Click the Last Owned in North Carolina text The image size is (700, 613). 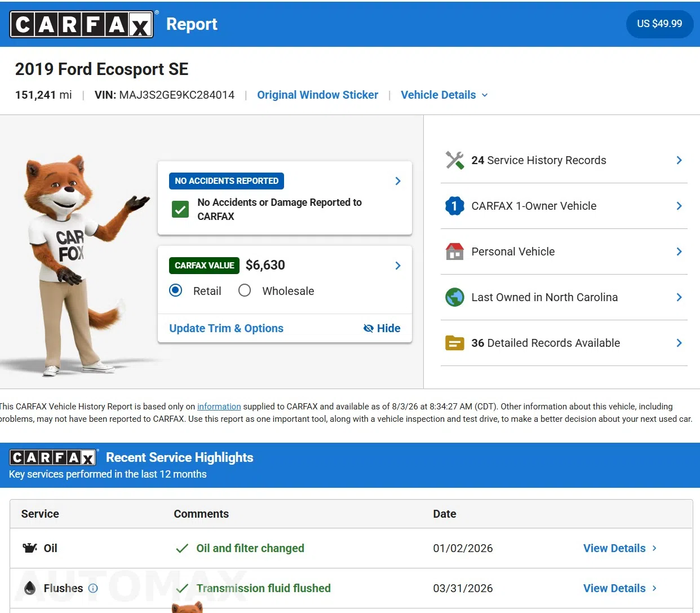point(544,297)
